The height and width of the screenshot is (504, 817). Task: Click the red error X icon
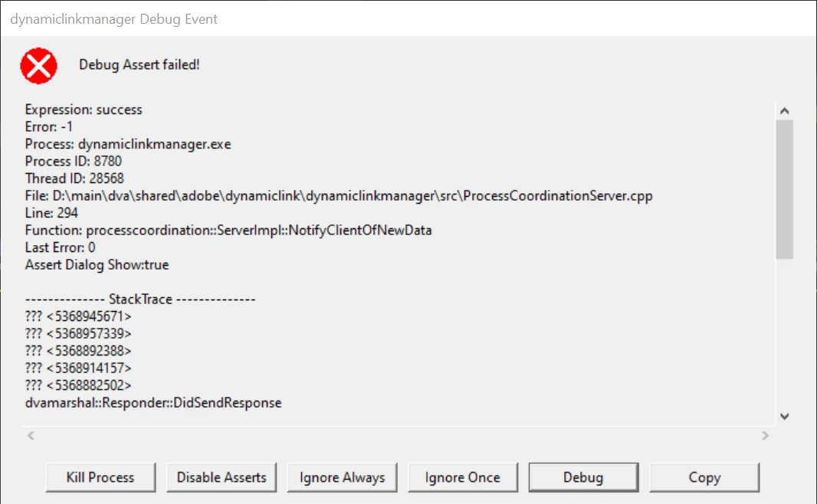pos(38,66)
